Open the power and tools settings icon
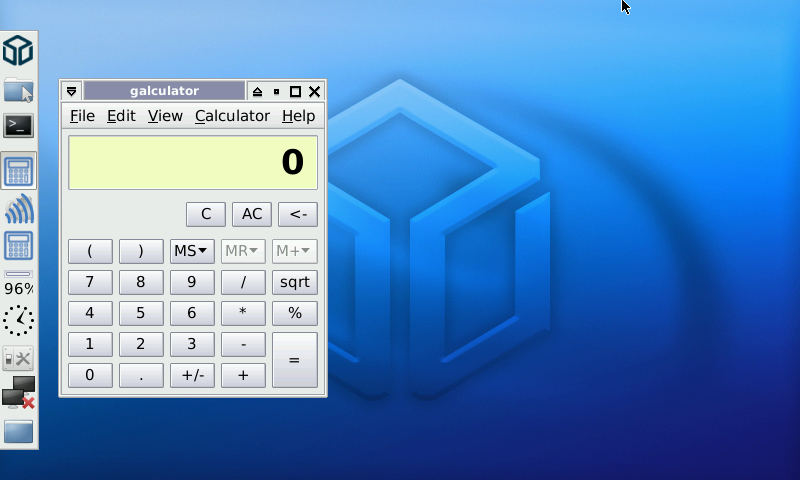 pos(18,359)
